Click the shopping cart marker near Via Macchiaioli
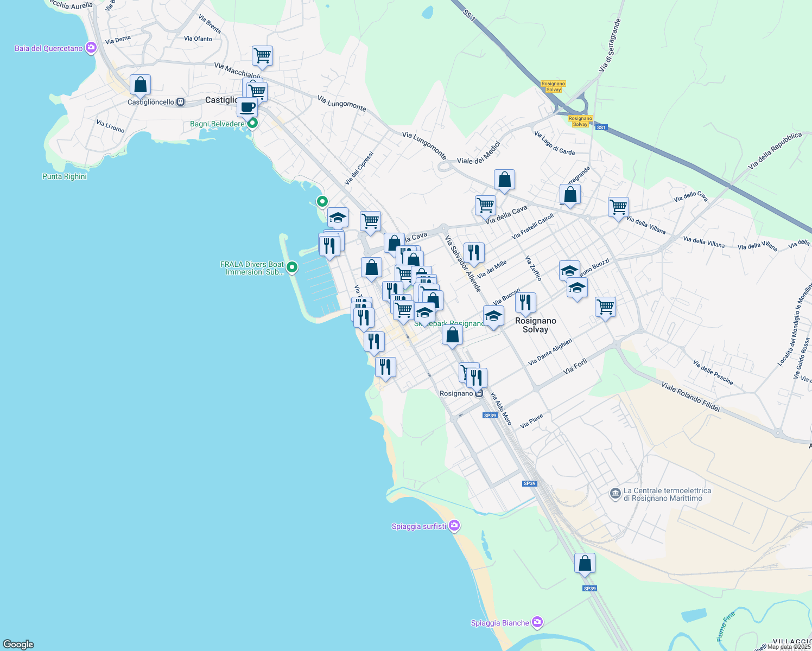The width and height of the screenshot is (812, 651). tap(262, 56)
